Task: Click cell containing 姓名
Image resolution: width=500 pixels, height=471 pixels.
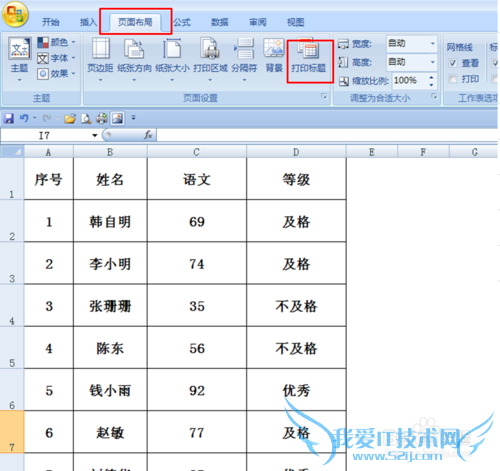Action: (110, 179)
